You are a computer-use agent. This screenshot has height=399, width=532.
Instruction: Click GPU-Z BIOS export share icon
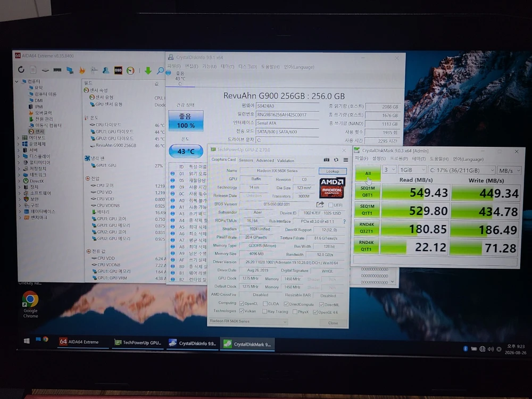pos(320,204)
